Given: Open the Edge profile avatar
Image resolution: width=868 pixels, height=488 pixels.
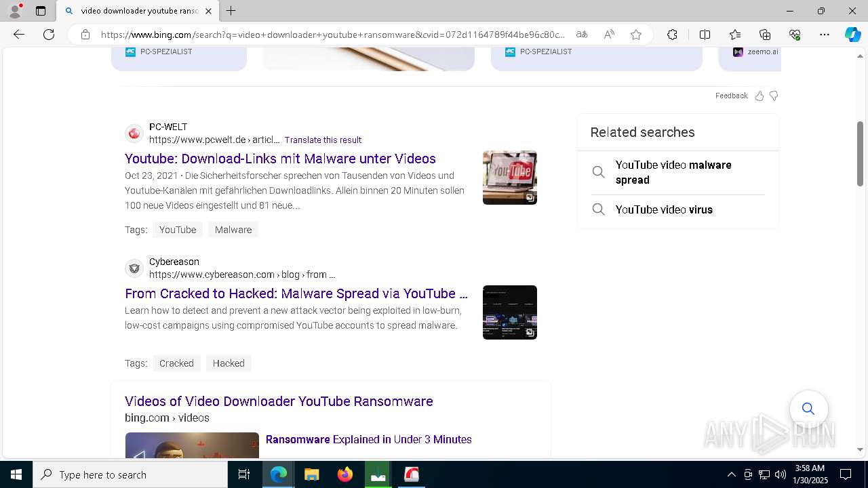Looking at the screenshot, I should [x=15, y=11].
